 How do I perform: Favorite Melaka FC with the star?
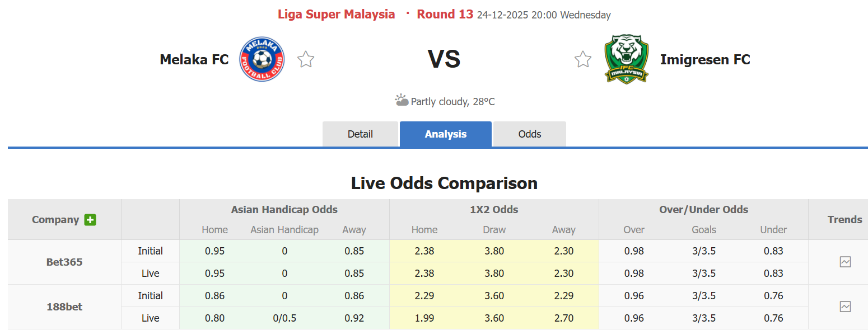[306, 59]
